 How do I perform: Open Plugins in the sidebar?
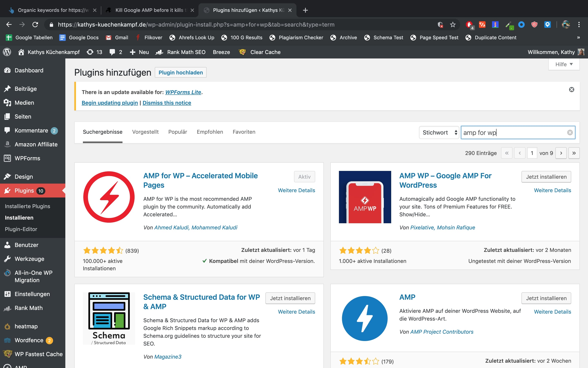click(x=32, y=191)
